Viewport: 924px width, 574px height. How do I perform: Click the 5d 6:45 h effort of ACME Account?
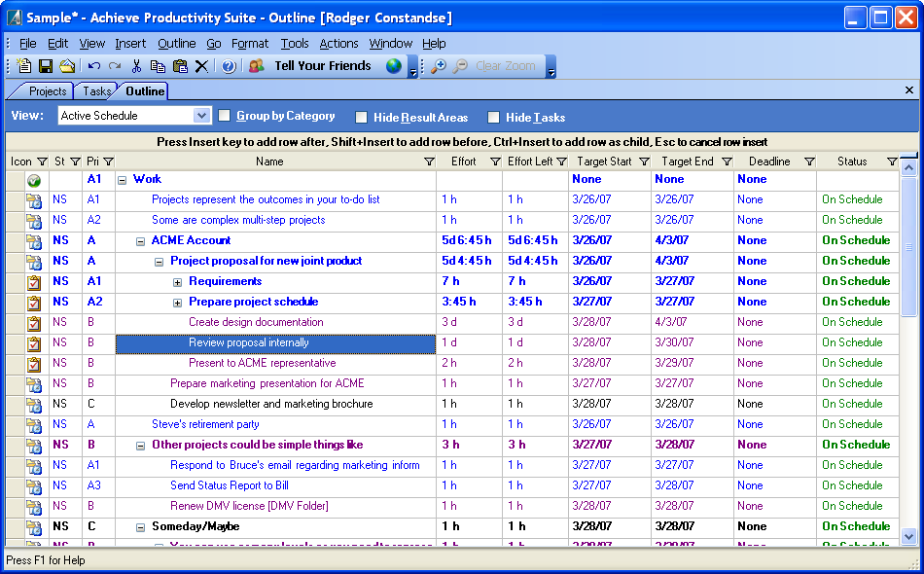[x=467, y=241]
